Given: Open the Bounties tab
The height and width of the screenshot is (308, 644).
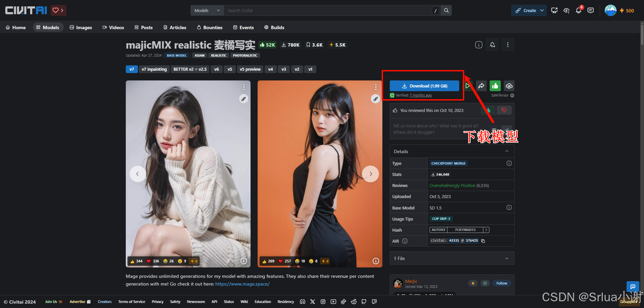Looking at the screenshot, I should [x=210, y=27].
